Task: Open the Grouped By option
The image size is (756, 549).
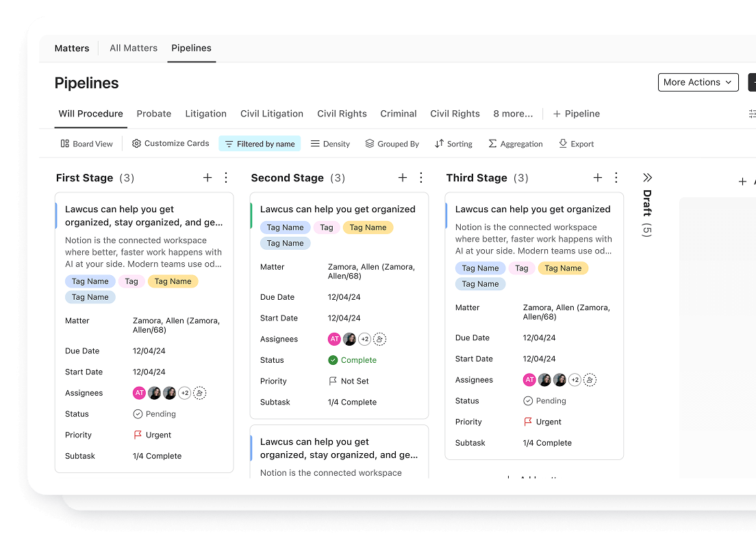Action: pos(392,144)
